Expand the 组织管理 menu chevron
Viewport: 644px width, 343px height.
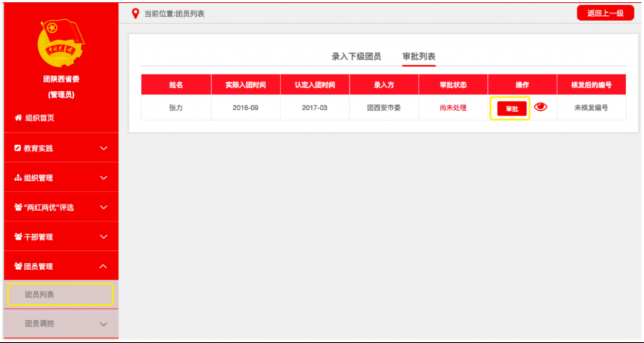[103, 178]
